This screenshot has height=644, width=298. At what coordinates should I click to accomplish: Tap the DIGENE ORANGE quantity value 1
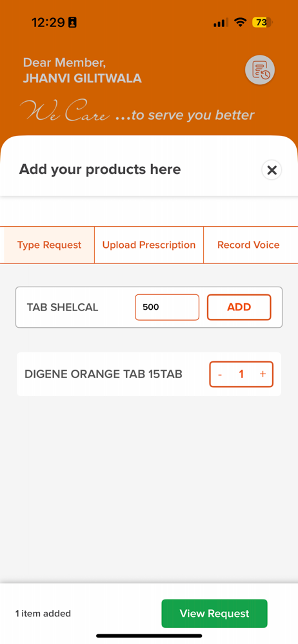(x=241, y=374)
